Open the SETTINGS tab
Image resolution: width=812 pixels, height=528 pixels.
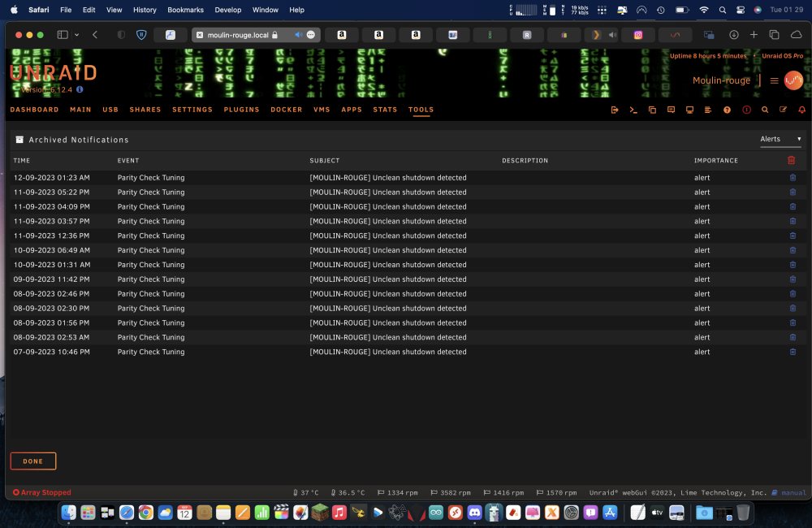pos(192,110)
